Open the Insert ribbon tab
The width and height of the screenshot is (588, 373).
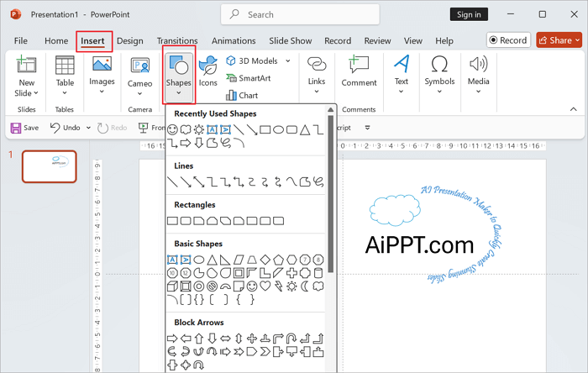pos(92,40)
